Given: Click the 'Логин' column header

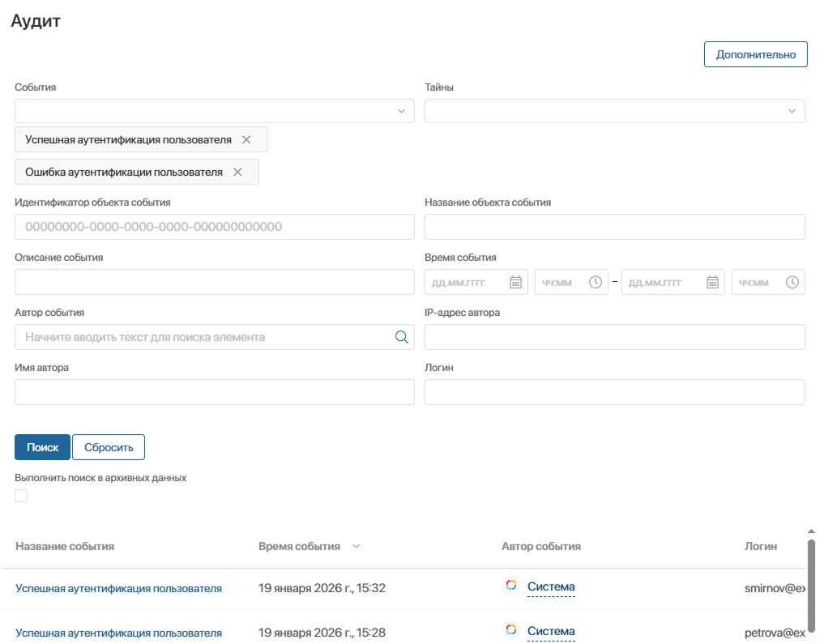Looking at the screenshot, I should 761,546.
